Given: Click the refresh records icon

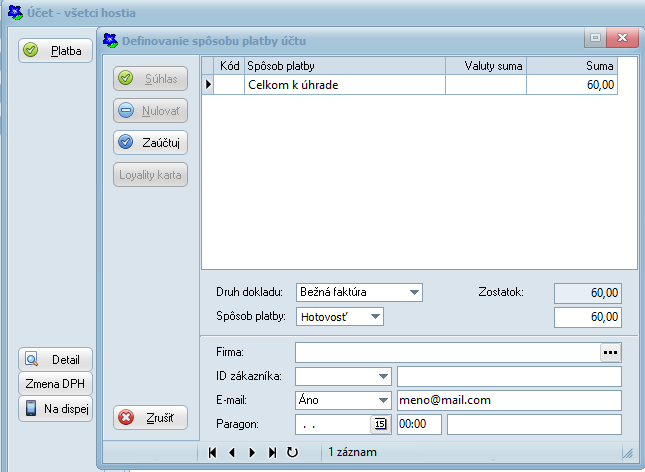Looking at the screenshot, I should click(x=292, y=452).
